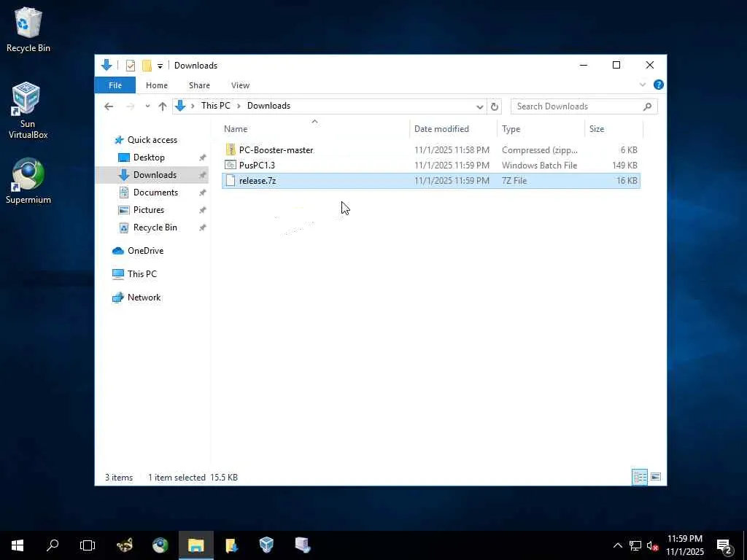Open the Recycle Bin desktop icon
Screen dimensions: 747x560
click(28, 29)
